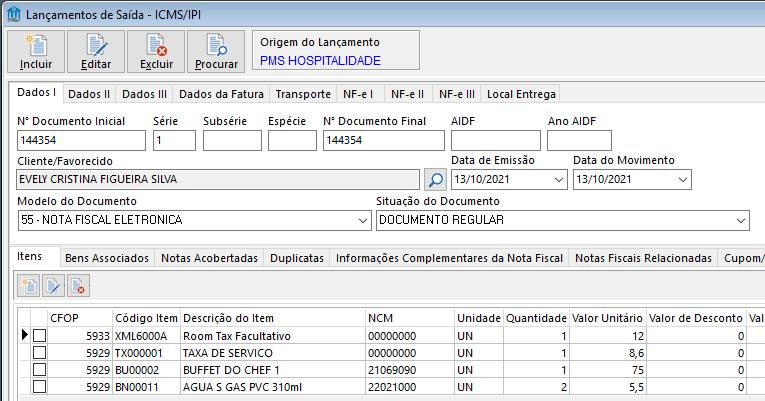The width and height of the screenshot is (765, 401).
Task: Click the Código Item column header
Action: [146, 318]
